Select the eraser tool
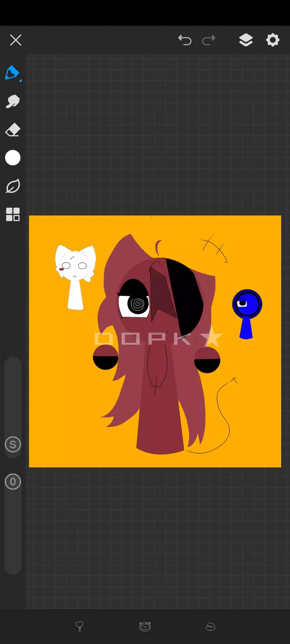 pyautogui.click(x=13, y=130)
